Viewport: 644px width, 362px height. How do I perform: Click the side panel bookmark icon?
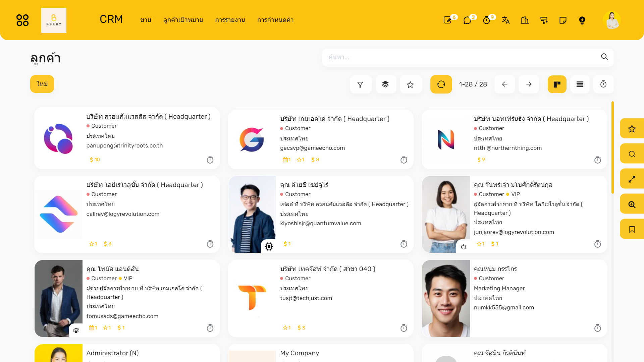[632, 229]
